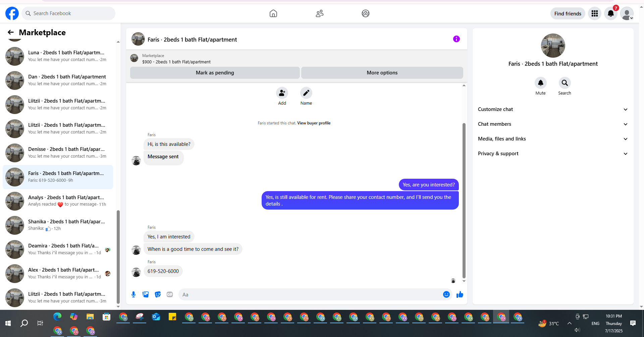Expand the Customize chat section
644x337 pixels.
553,109
